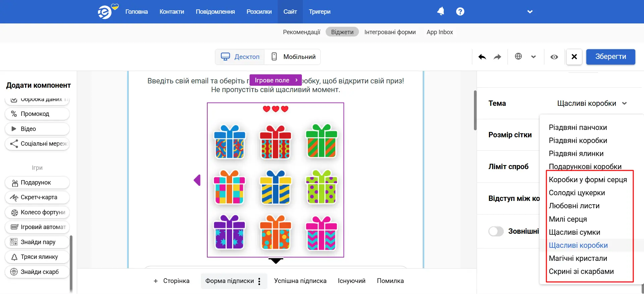Select the blue gift box thumbnail

tap(230, 142)
